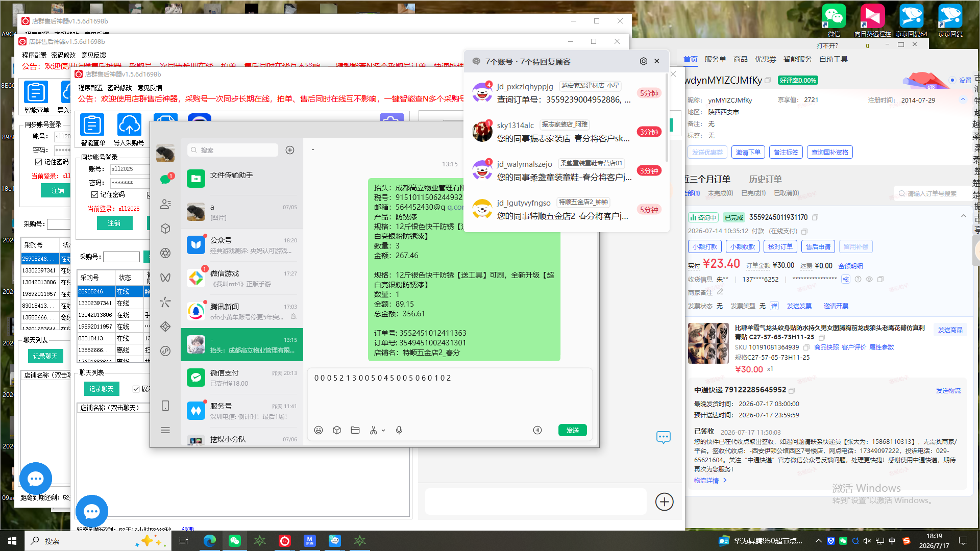Viewport: 980px width, 551px height.
Task: Open the WeChat hamburger menu icon
Action: click(165, 430)
